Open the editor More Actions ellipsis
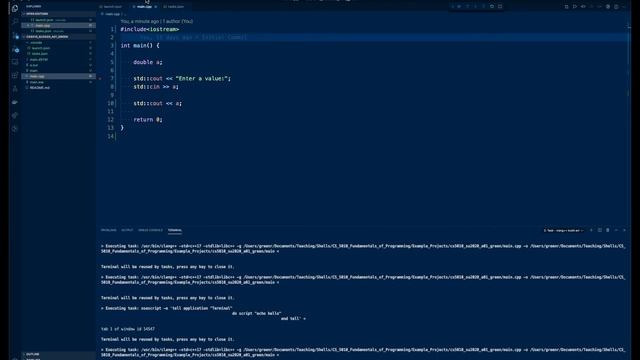The height and width of the screenshot is (360, 640). [624, 7]
